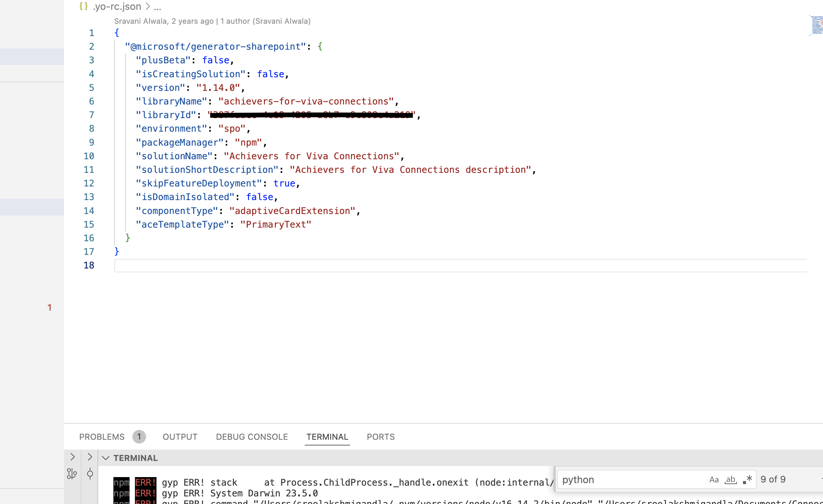This screenshot has height=504, width=823.
Task: Toggle Match Case in terminal find
Action: [x=714, y=480]
